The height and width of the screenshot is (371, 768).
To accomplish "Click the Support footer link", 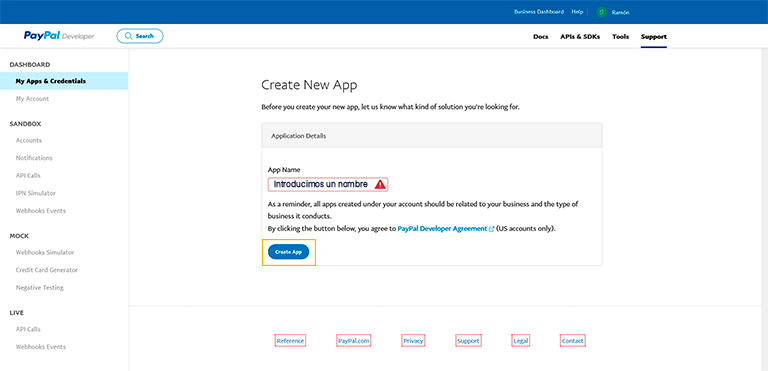I will [468, 341].
